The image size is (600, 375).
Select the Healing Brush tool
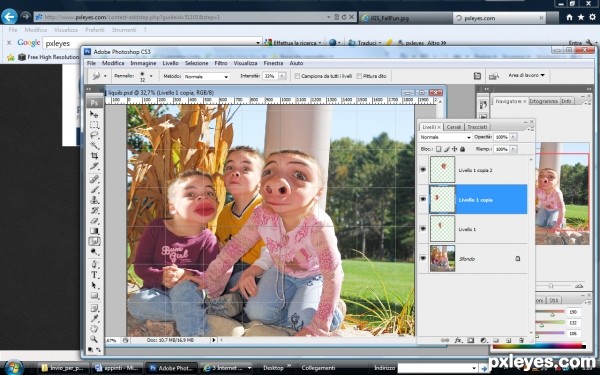pyautogui.click(x=94, y=179)
